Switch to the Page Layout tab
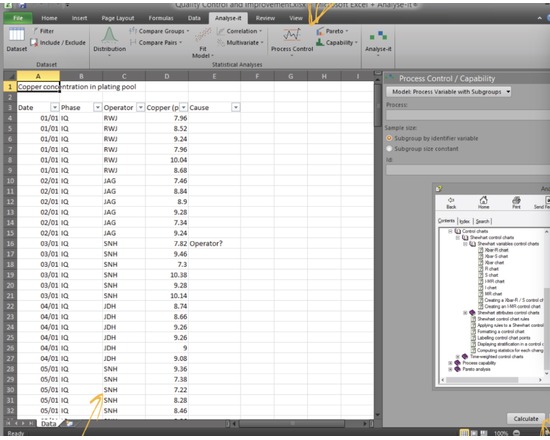The width and height of the screenshot is (550, 440). pyautogui.click(x=118, y=18)
